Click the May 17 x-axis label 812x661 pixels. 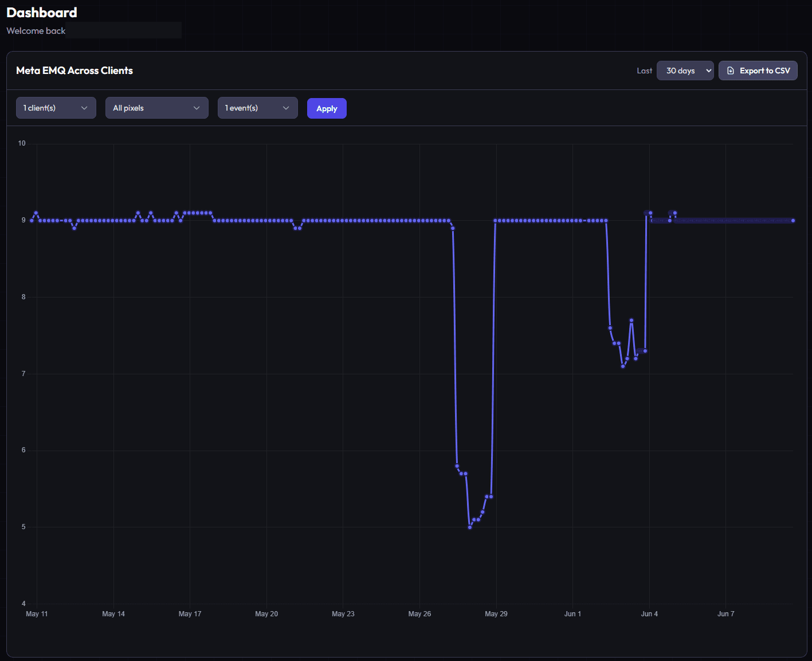coord(190,614)
